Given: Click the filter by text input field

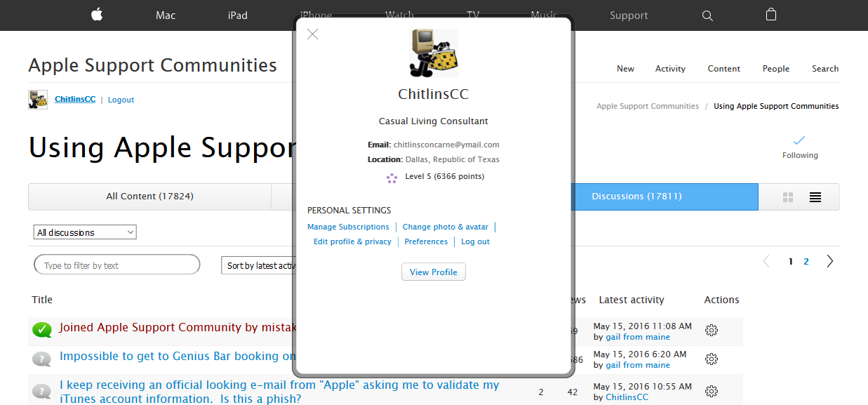Looking at the screenshot, I should pos(116,265).
